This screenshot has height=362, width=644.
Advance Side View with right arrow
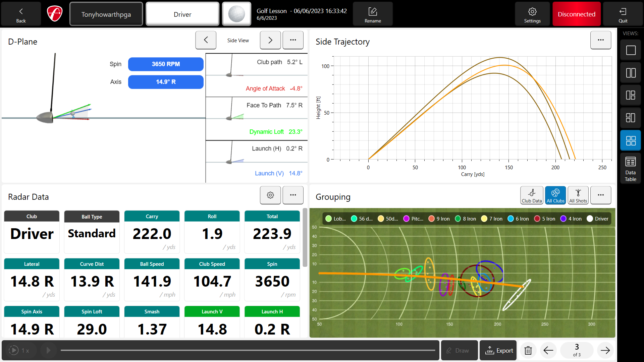click(270, 40)
